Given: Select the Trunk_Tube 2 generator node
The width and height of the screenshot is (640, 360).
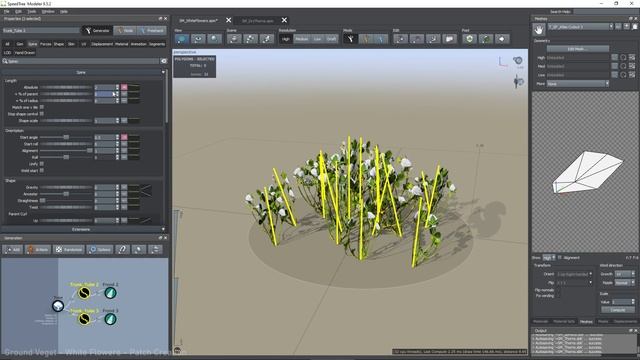Looking at the screenshot, I should pos(84,293).
